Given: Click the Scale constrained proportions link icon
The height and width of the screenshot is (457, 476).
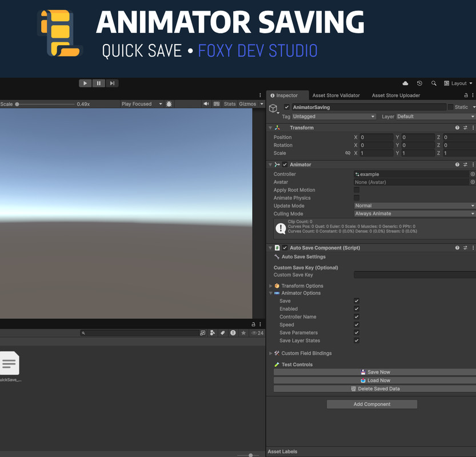Looking at the screenshot, I should [x=347, y=153].
